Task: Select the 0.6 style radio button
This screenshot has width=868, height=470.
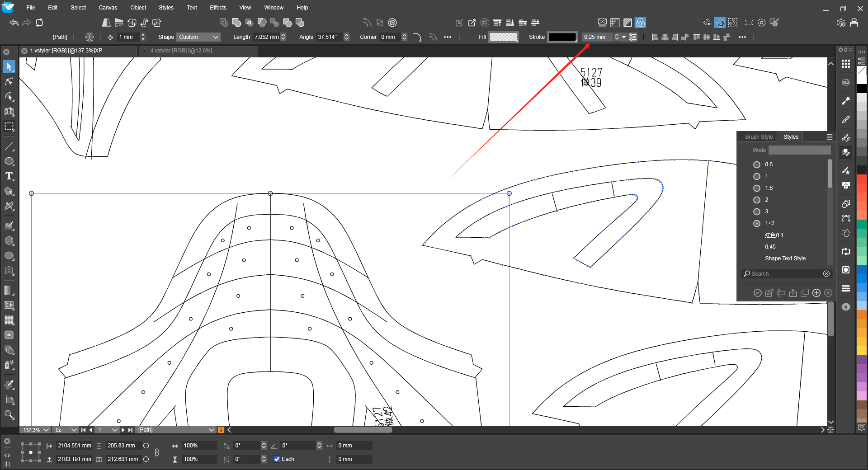Action: [x=757, y=164]
